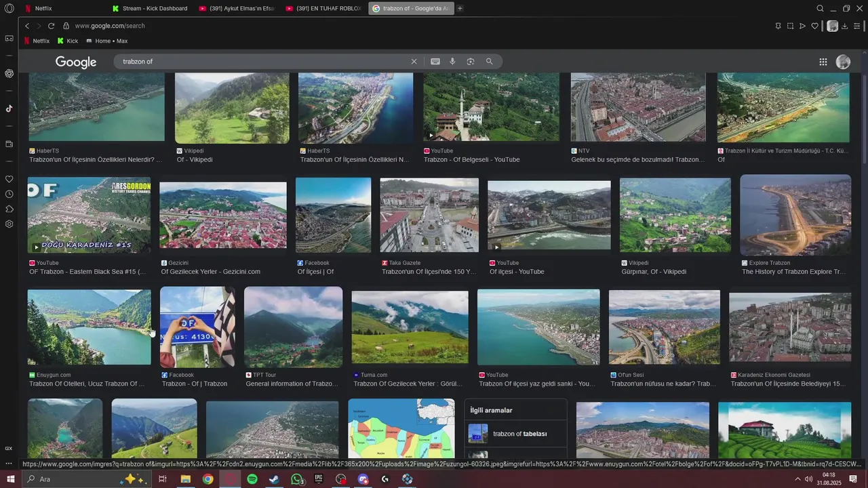The image size is (868, 488).
Task: Open Of - Vikipedi image result
Action: [x=232, y=108]
